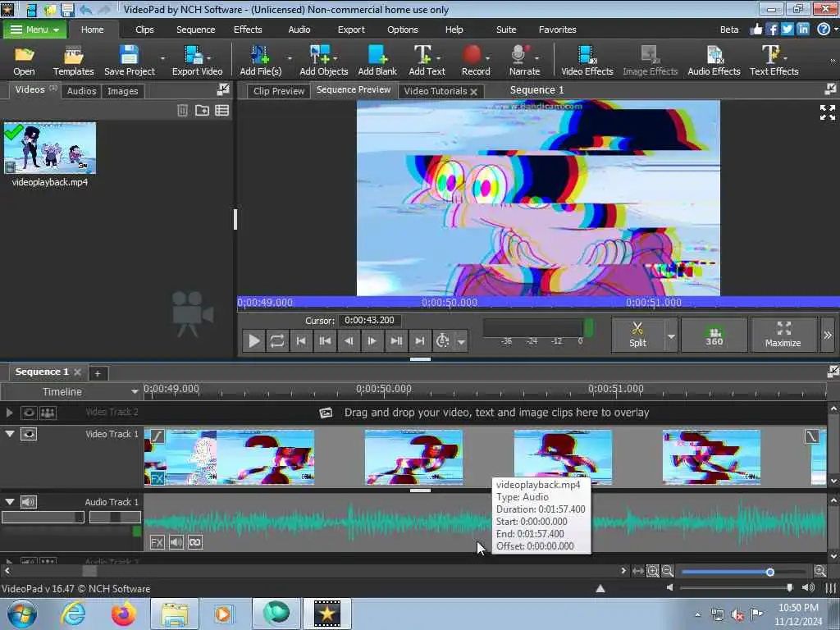
Task: Collapse the Audio Track 1 triangle
Action: pos(10,502)
